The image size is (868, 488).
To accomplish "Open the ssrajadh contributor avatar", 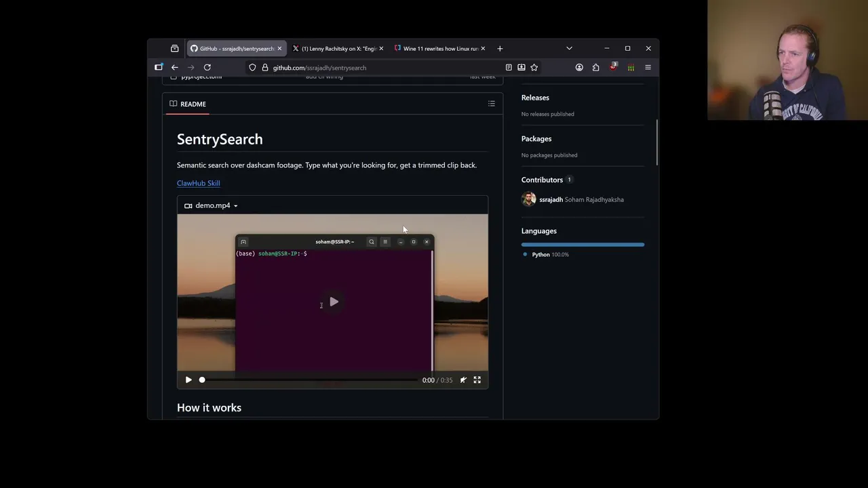I will tap(528, 199).
